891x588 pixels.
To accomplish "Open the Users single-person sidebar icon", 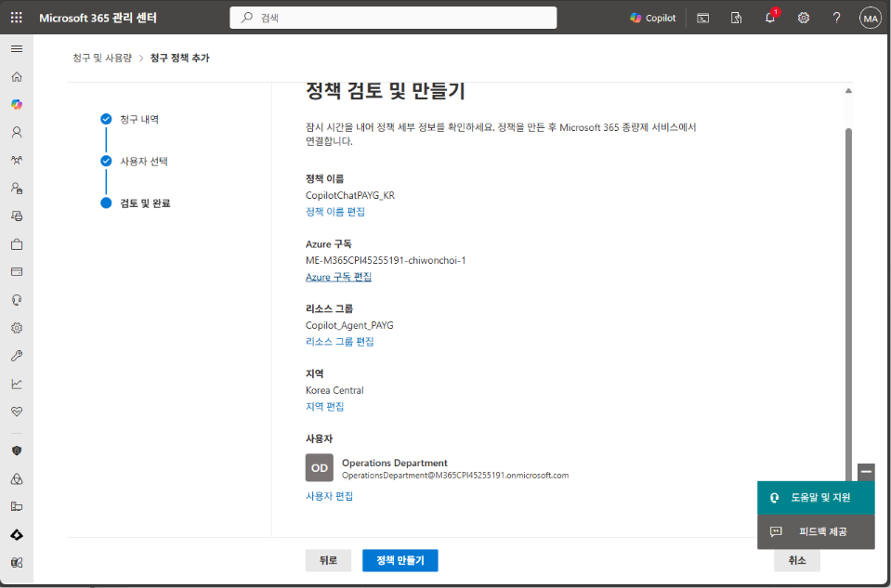I will pos(17,133).
